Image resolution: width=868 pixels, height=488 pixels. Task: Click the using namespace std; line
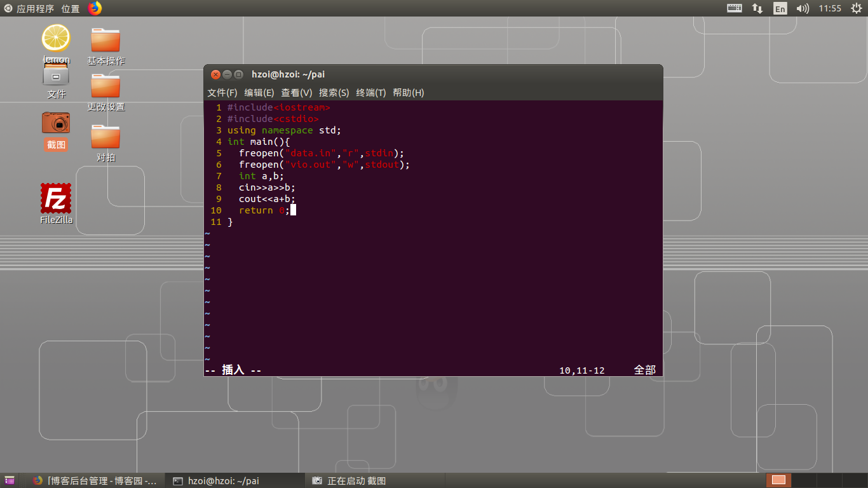[285, 130]
